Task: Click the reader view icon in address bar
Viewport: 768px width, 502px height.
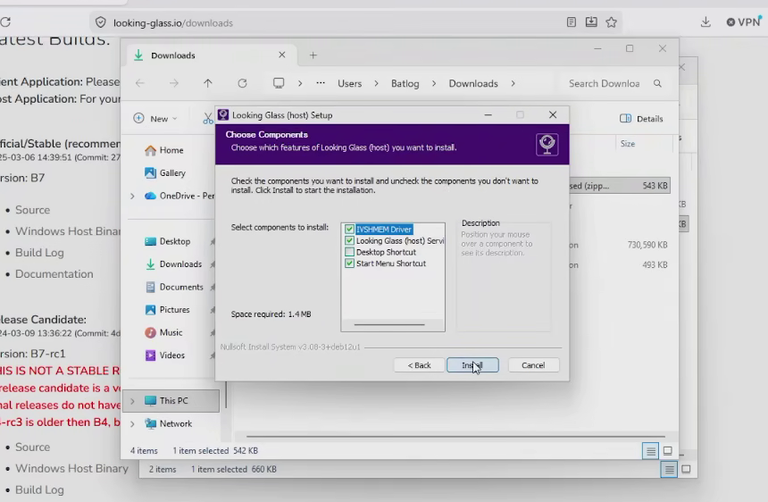Action: click(x=571, y=22)
